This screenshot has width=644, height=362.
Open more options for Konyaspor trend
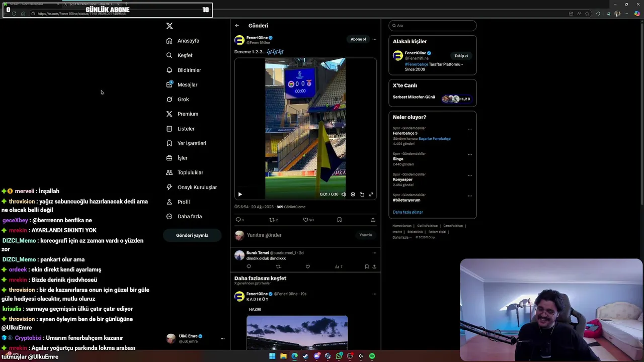(x=470, y=175)
